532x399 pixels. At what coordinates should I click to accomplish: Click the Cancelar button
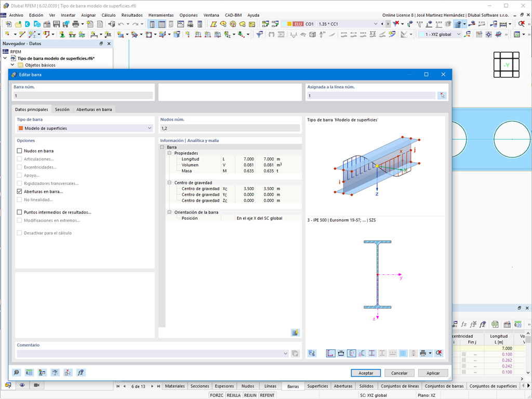[400, 373]
